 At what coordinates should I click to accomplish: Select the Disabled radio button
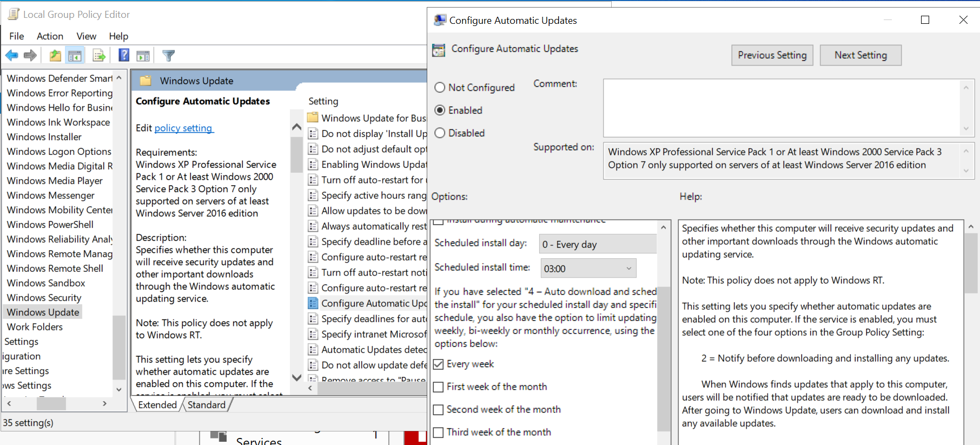(x=440, y=133)
